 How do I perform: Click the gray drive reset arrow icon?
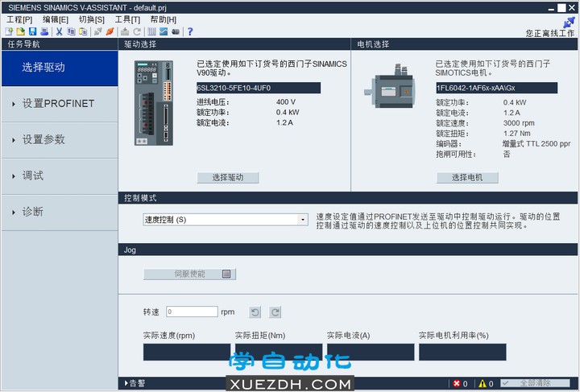[x=137, y=31]
